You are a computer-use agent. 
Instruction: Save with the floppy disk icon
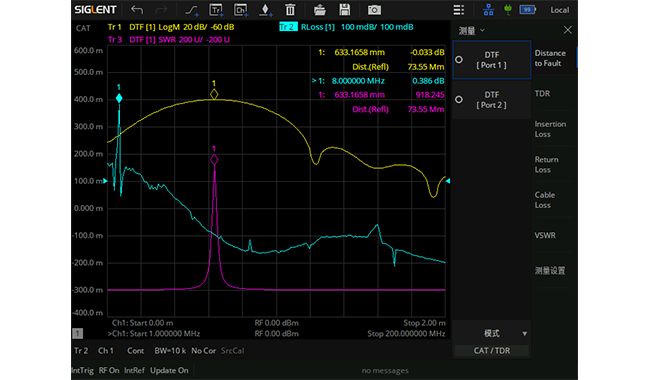click(344, 10)
